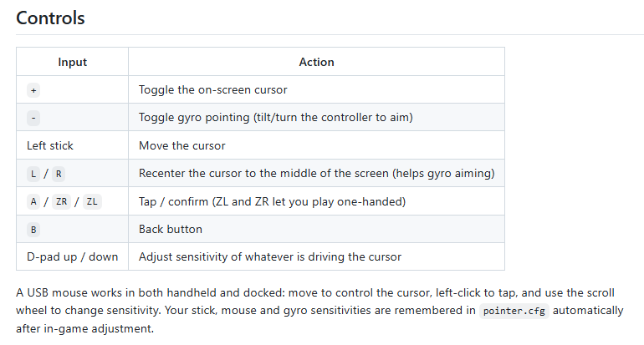Click the B button badge
The image size is (644, 345).
pyautogui.click(x=33, y=230)
